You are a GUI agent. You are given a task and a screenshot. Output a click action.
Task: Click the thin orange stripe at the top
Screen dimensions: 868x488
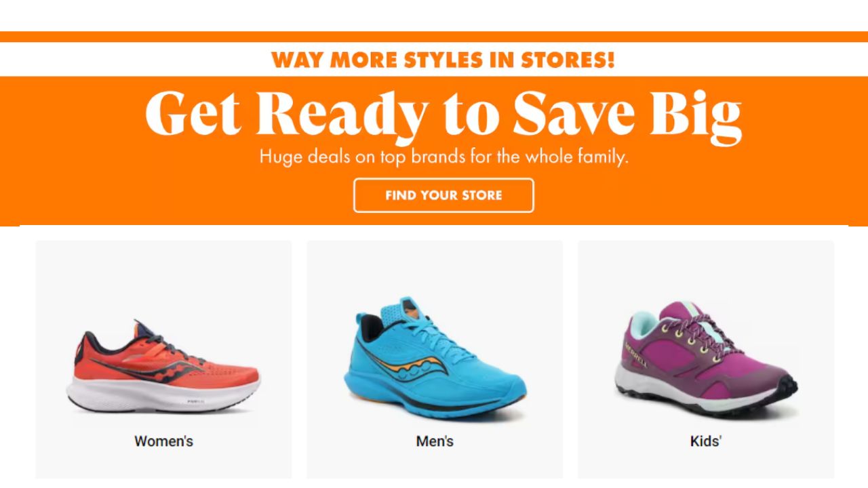coord(434,37)
